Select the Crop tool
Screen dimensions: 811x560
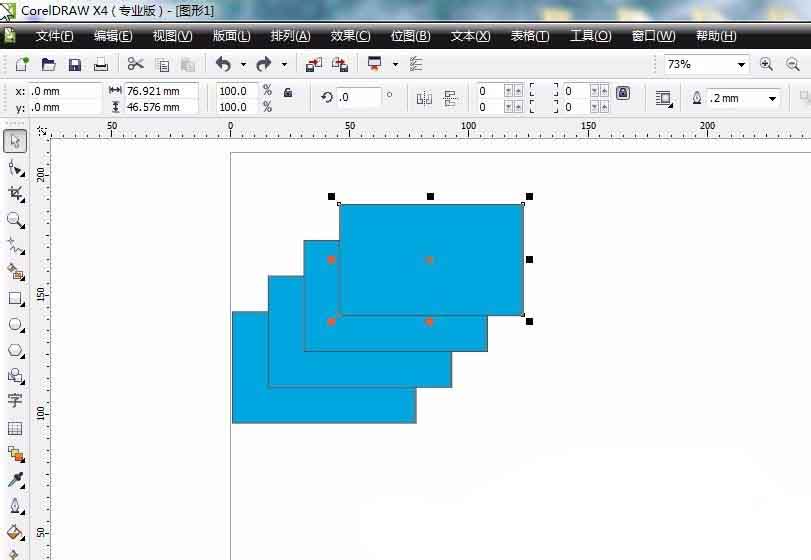click(x=16, y=194)
